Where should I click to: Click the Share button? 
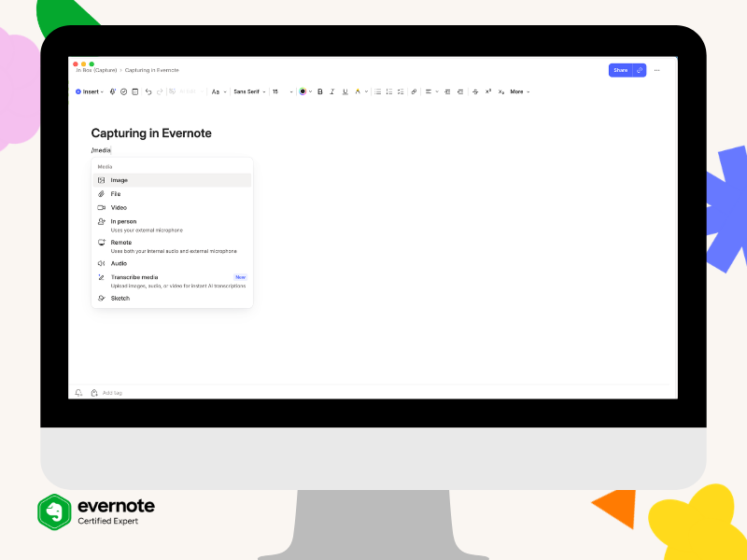point(620,70)
